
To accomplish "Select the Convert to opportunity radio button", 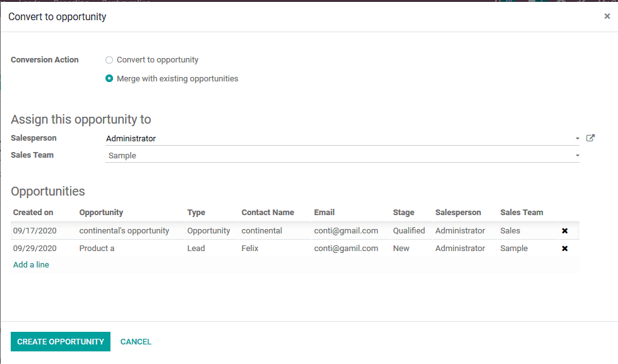I will pyautogui.click(x=109, y=59).
